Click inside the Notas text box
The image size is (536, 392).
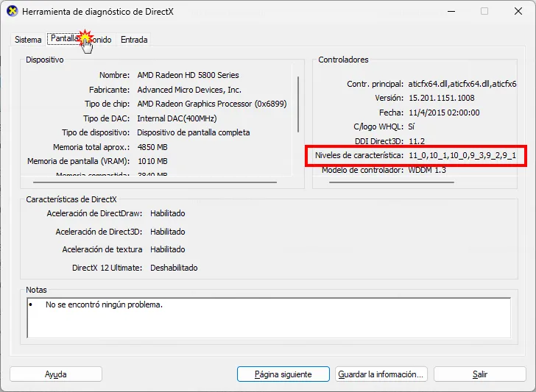point(269,318)
